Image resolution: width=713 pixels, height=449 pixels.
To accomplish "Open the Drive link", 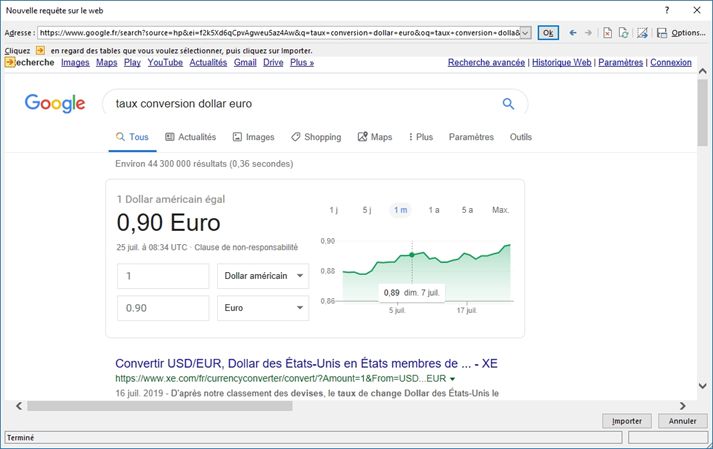I will pyautogui.click(x=273, y=62).
